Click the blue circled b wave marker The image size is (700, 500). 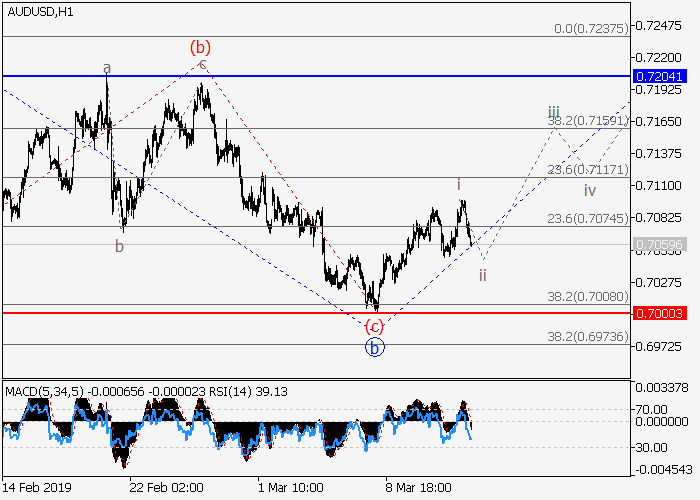click(x=374, y=348)
